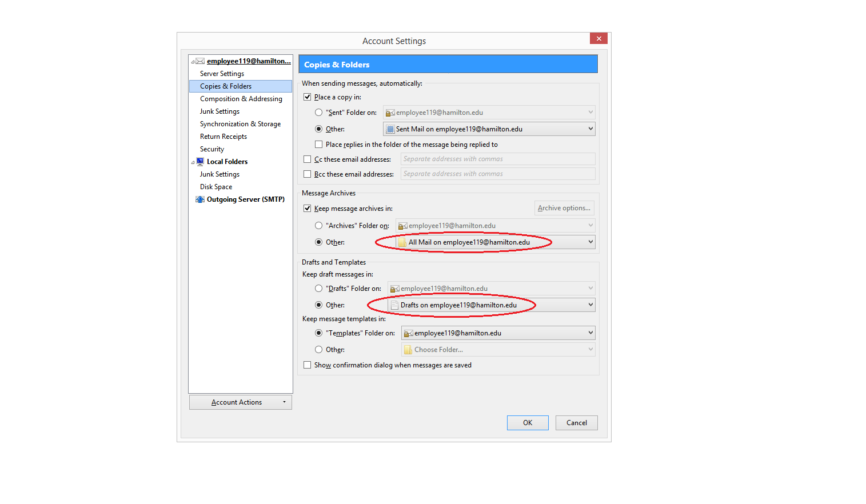Open Junk Settings under Local Folders
The image size is (866, 504).
[x=220, y=174]
